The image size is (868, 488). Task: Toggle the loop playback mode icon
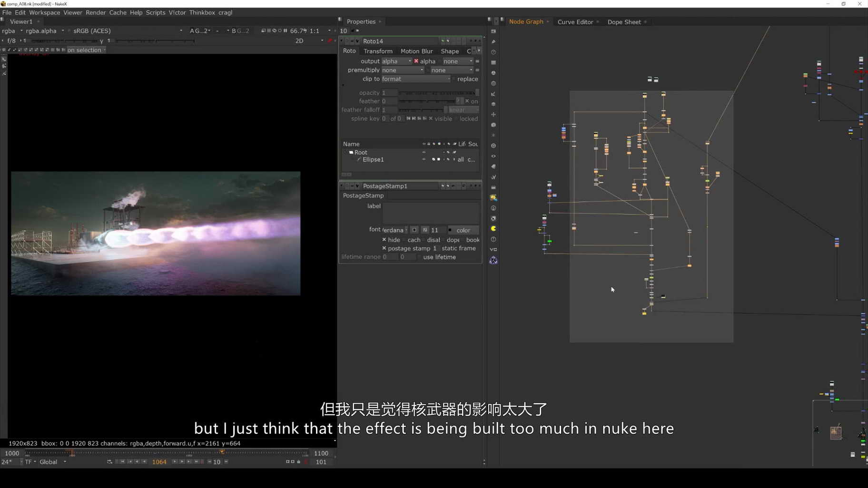pyautogui.click(x=109, y=462)
